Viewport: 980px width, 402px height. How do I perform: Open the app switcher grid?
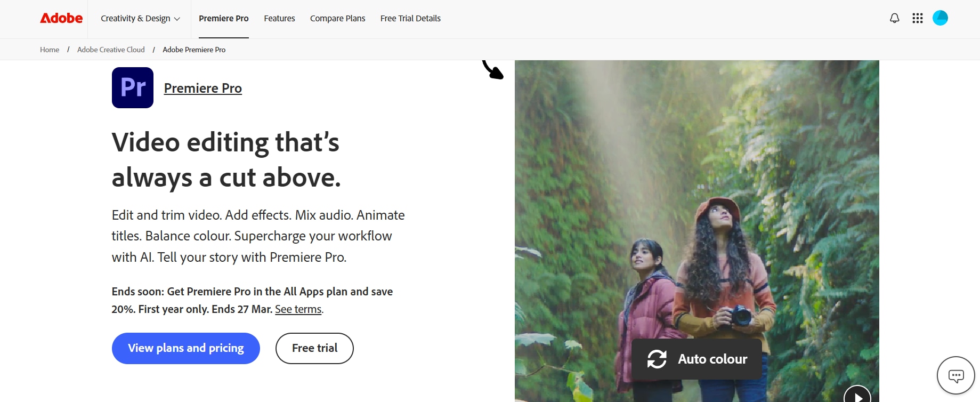coord(917,18)
